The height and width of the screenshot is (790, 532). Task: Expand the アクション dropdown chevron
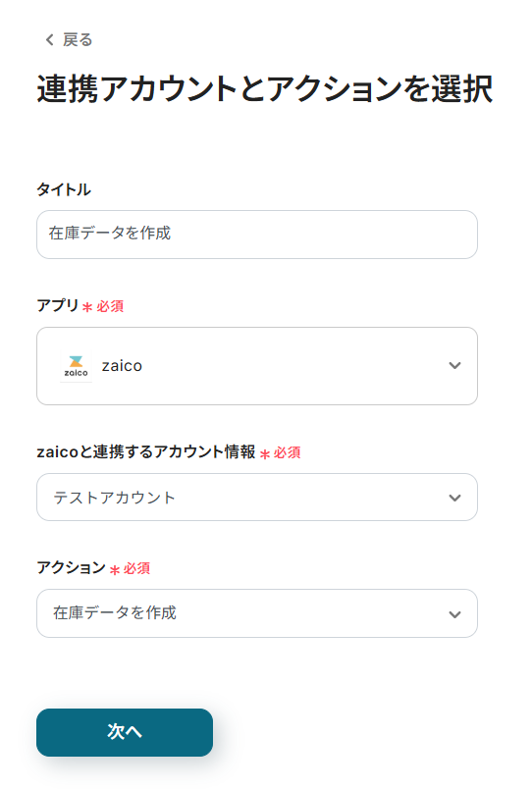click(x=454, y=614)
